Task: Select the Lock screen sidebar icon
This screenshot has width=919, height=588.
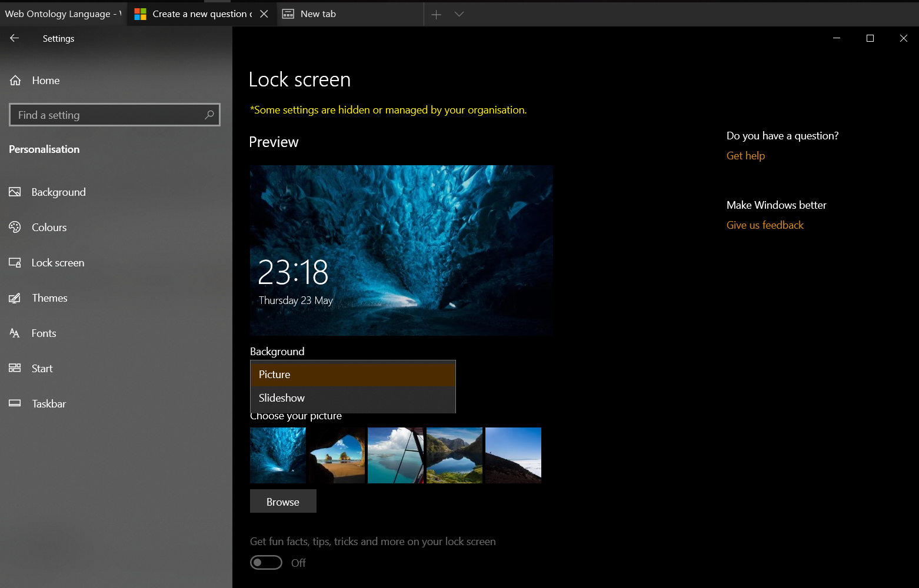Action: click(x=15, y=262)
